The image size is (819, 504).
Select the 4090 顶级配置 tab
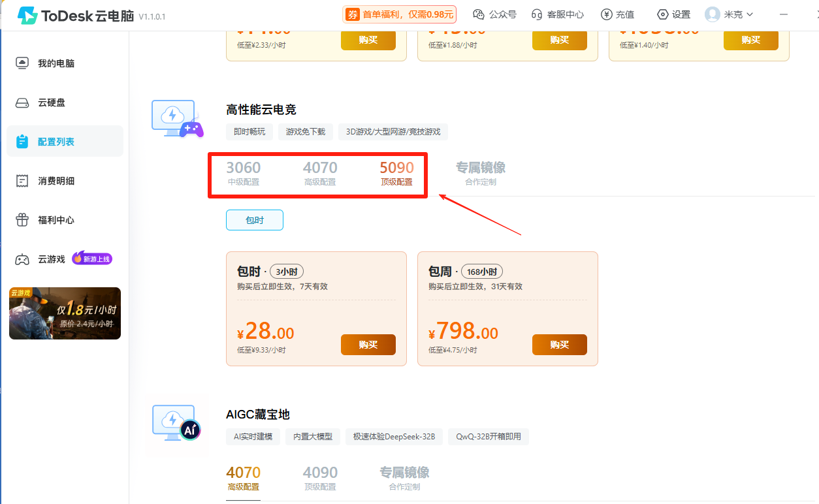point(320,478)
